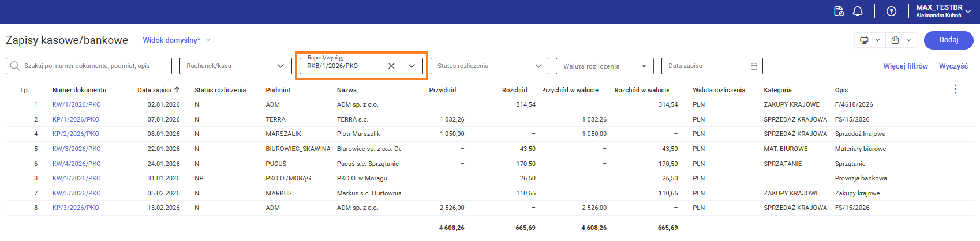This screenshot has height=241, width=980.
Task: Click the help question mark icon
Action: (x=891, y=12)
